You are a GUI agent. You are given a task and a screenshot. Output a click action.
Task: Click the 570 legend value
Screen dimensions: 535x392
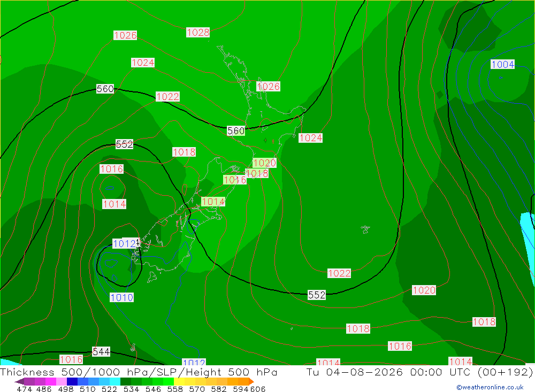pos(196,389)
